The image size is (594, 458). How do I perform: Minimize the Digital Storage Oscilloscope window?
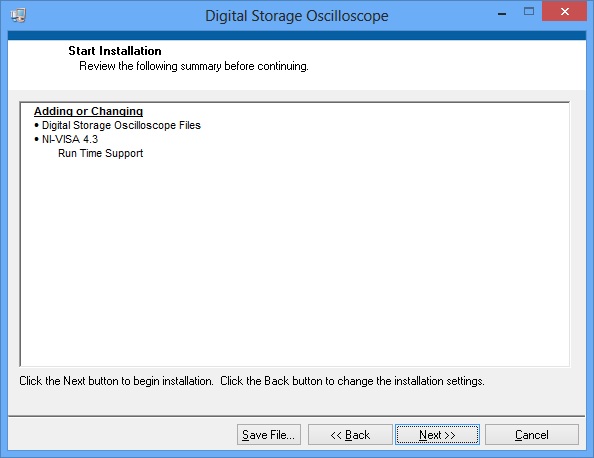502,14
